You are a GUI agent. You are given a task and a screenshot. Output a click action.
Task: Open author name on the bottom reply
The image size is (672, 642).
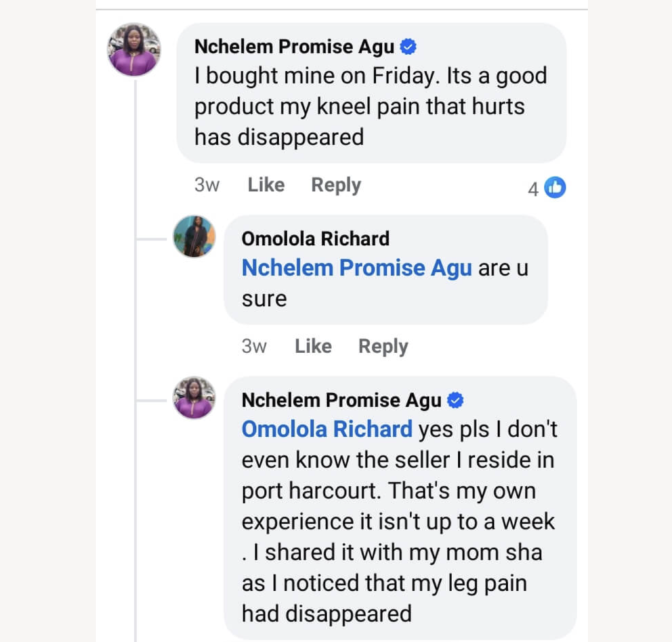click(x=341, y=400)
